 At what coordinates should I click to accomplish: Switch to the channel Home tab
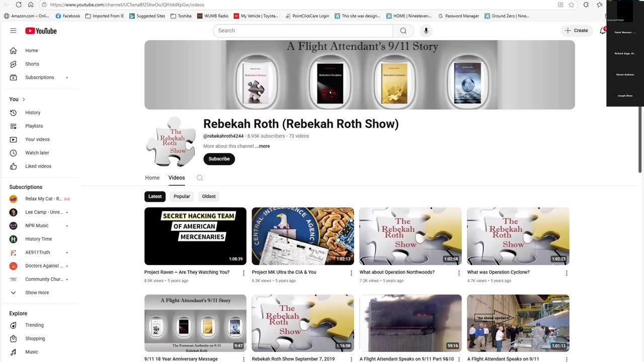(x=152, y=177)
